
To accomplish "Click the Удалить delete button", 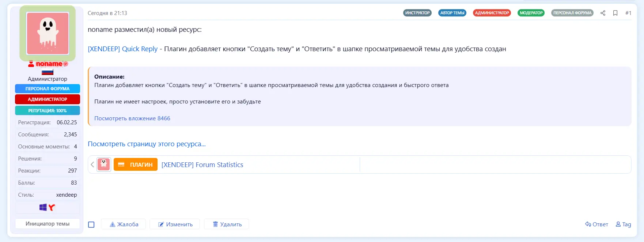I will pos(227,224).
